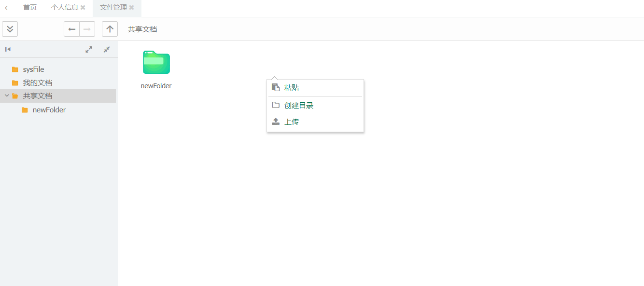Close the 文件管理 tab
The image size is (644, 286).
click(131, 8)
